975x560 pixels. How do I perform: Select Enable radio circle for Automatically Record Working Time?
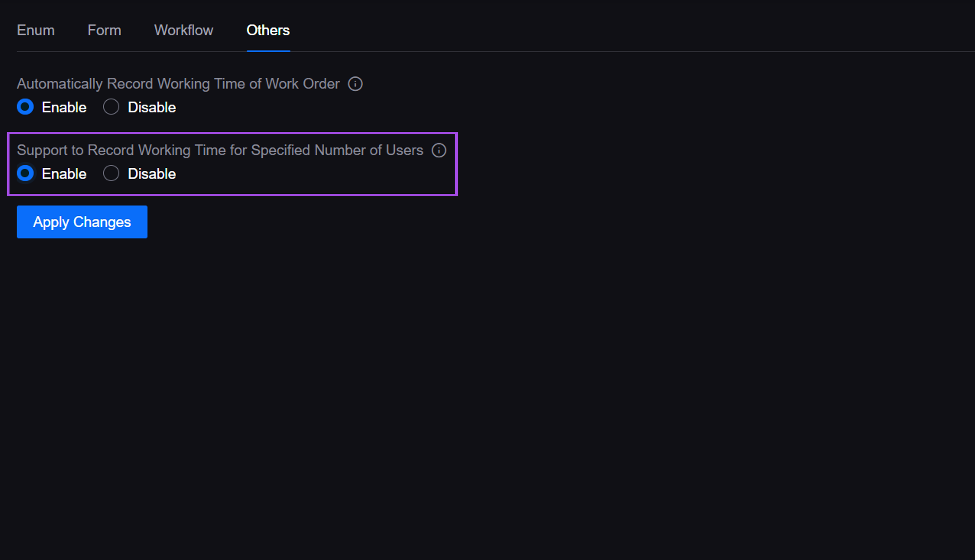(25, 107)
